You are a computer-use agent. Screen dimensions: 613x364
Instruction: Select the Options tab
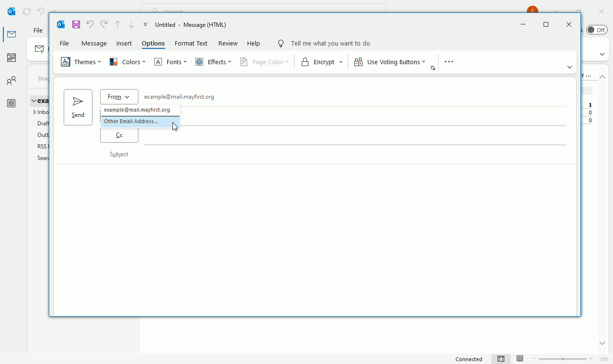pyautogui.click(x=153, y=43)
